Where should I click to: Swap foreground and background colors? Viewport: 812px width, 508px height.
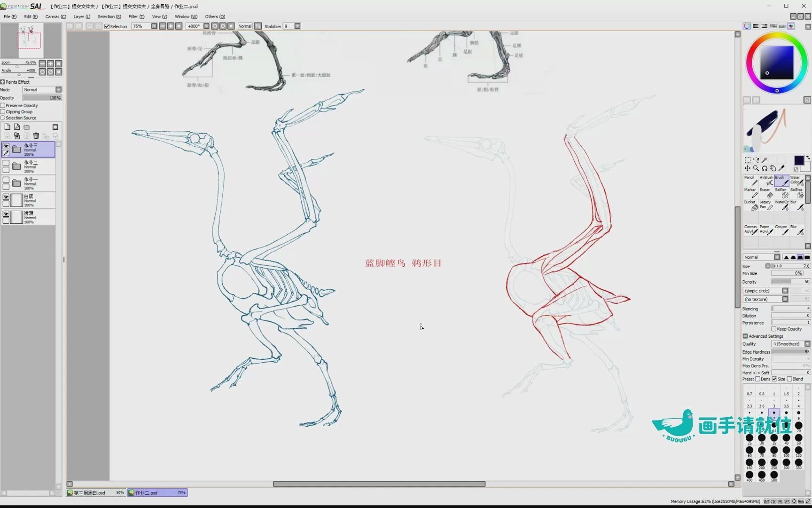pyautogui.click(x=808, y=158)
